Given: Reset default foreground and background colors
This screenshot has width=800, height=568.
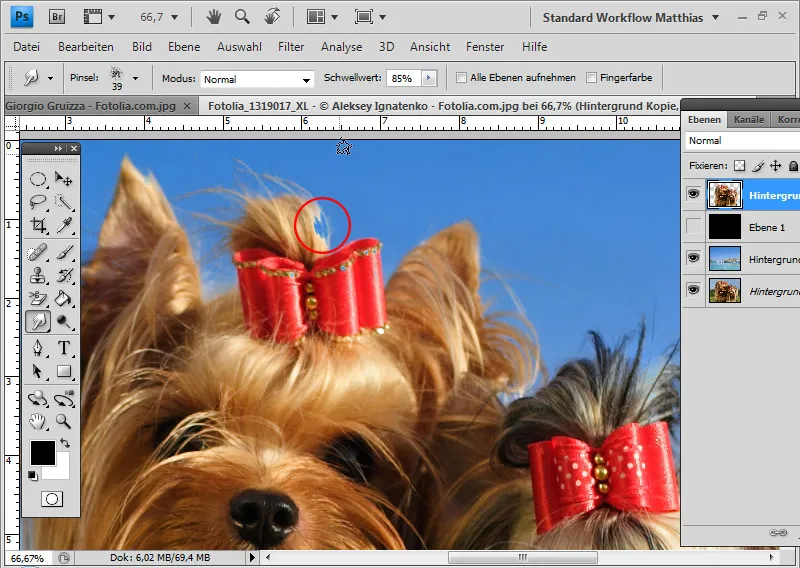Looking at the screenshot, I should [x=33, y=476].
